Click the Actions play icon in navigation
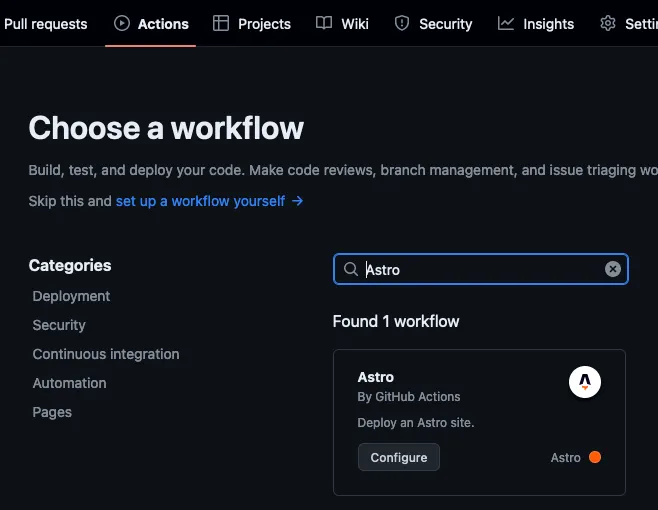Screen dimensions: 658x510 (122, 23)
